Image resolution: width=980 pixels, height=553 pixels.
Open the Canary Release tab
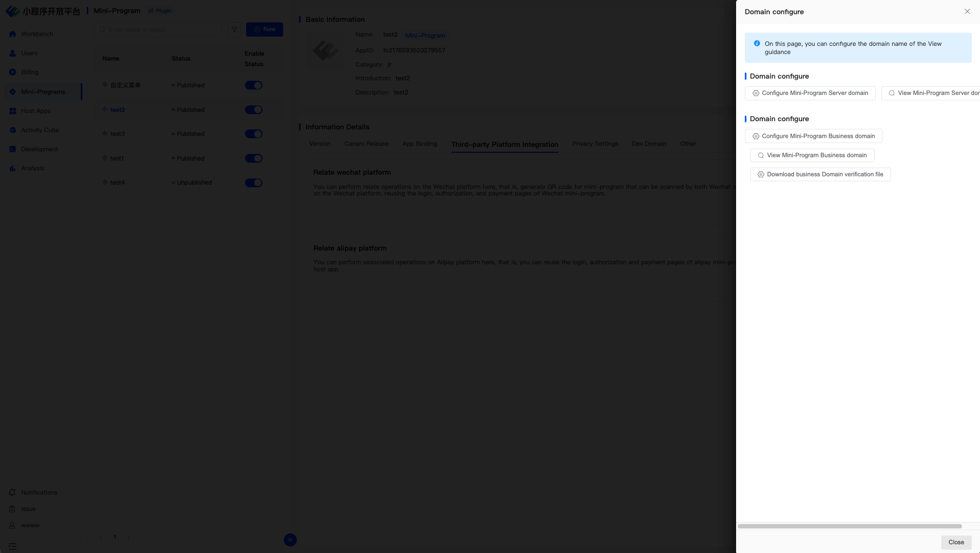tap(367, 144)
